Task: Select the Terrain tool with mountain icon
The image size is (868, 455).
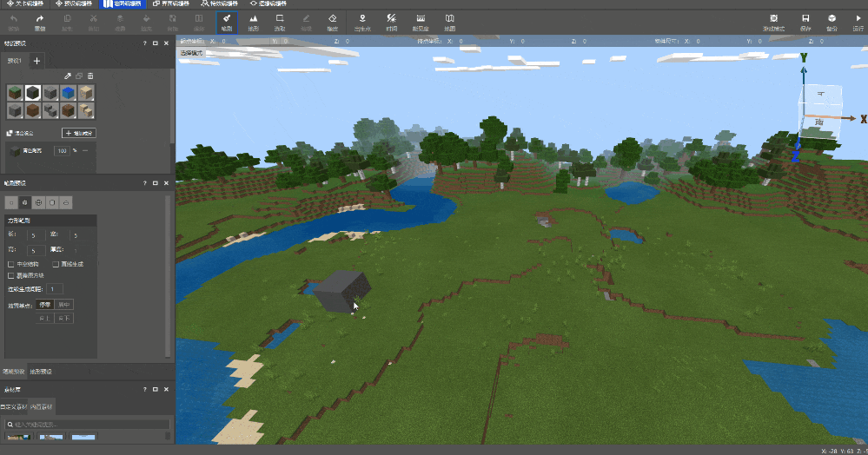Action: coord(253,21)
